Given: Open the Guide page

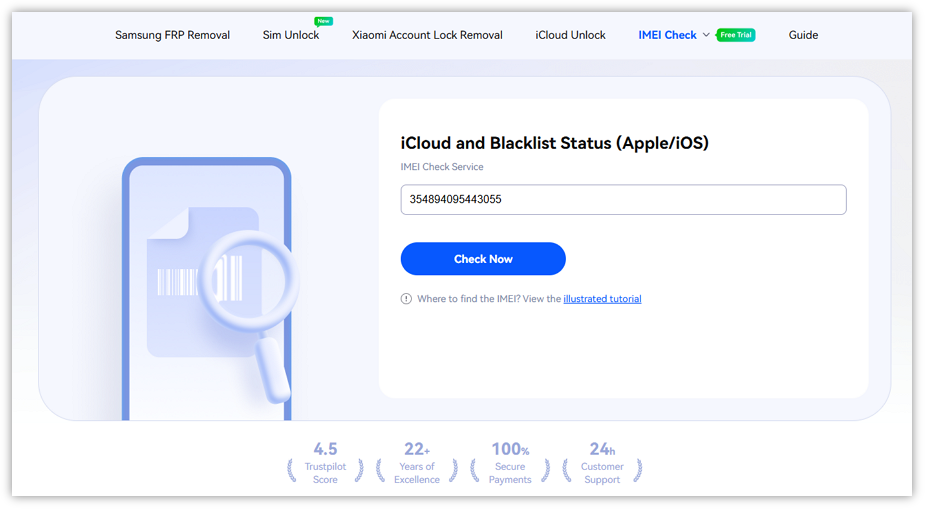Looking at the screenshot, I should (x=803, y=35).
